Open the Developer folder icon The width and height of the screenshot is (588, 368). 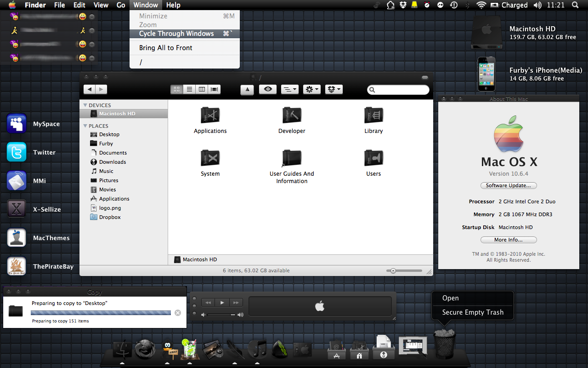[x=292, y=115]
